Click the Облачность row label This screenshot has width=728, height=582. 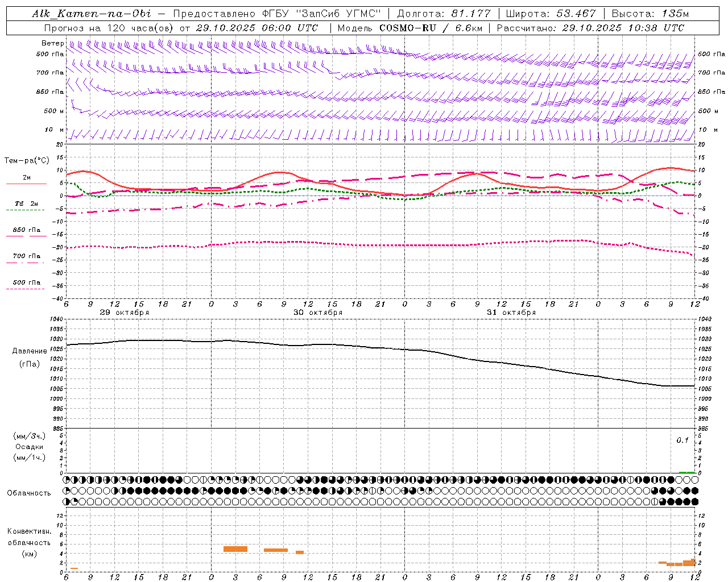(29, 493)
